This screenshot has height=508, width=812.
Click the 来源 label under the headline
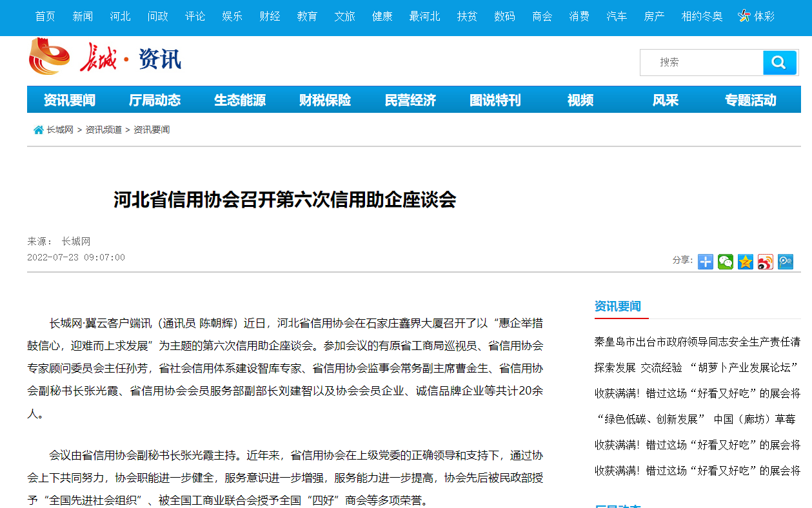40,242
